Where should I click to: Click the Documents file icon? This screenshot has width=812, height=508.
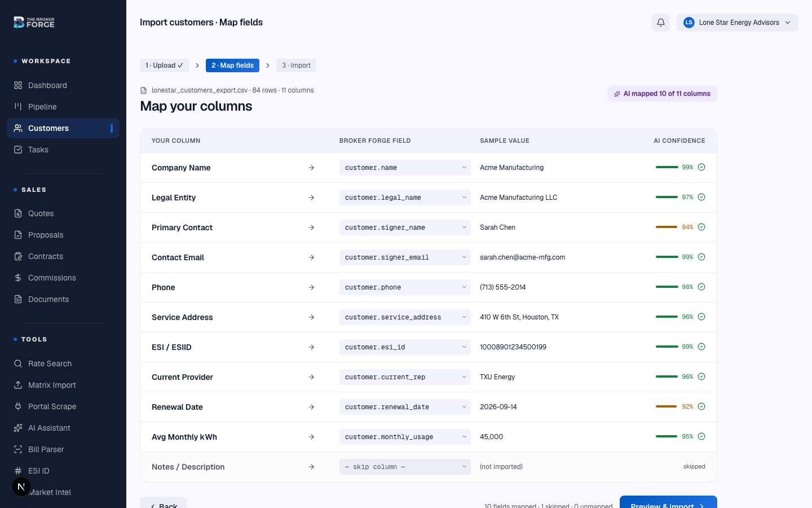[x=18, y=299]
